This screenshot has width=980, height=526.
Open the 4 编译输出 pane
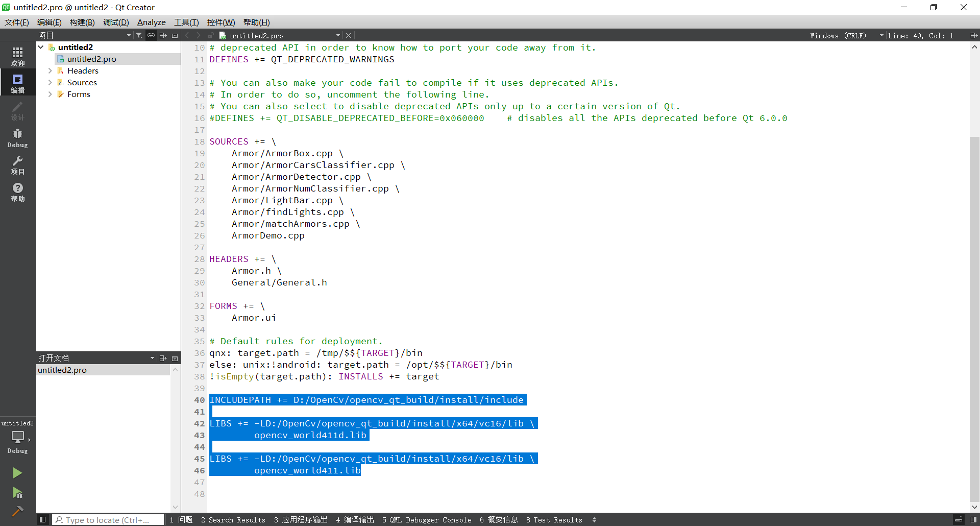[355, 520]
